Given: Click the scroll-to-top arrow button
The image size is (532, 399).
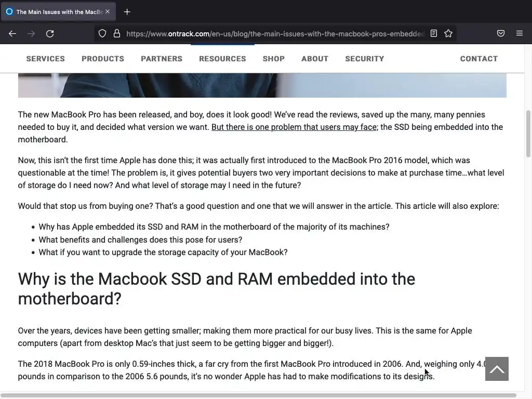Looking at the screenshot, I should point(497,369).
